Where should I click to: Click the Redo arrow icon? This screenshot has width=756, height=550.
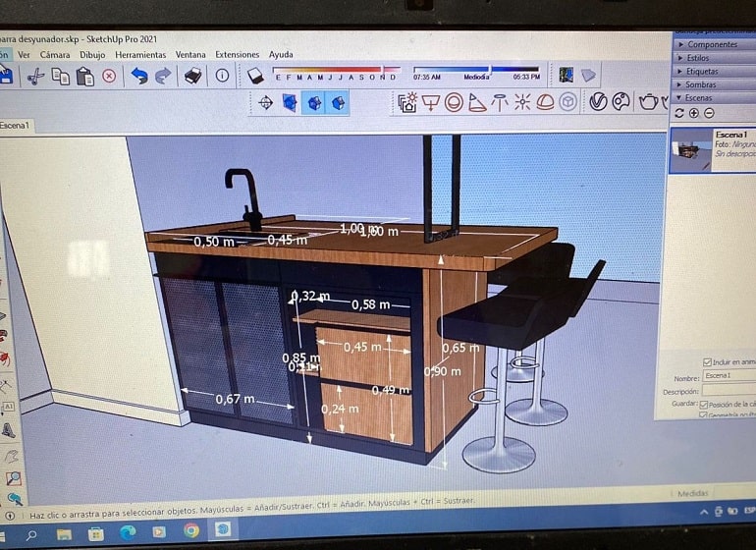click(163, 76)
